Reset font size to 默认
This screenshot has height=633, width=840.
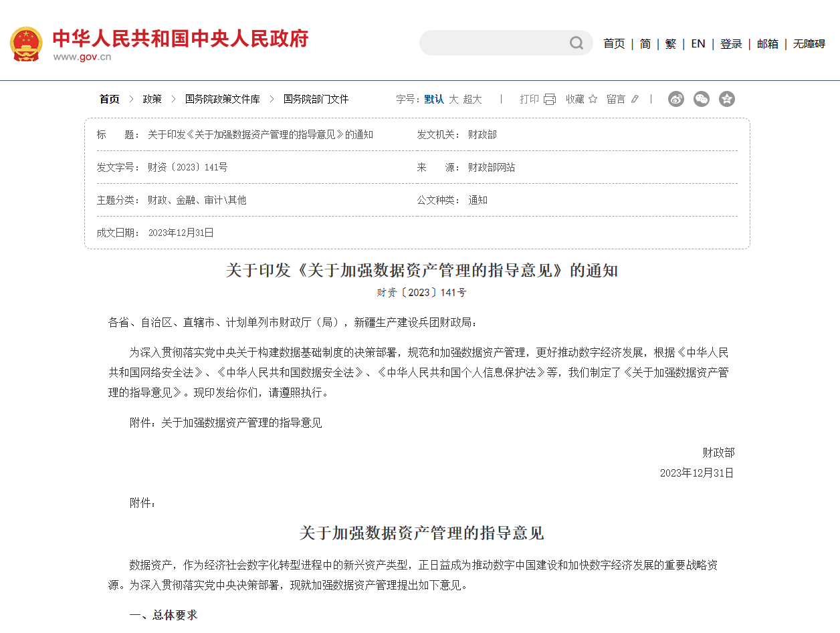coord(433,98)
